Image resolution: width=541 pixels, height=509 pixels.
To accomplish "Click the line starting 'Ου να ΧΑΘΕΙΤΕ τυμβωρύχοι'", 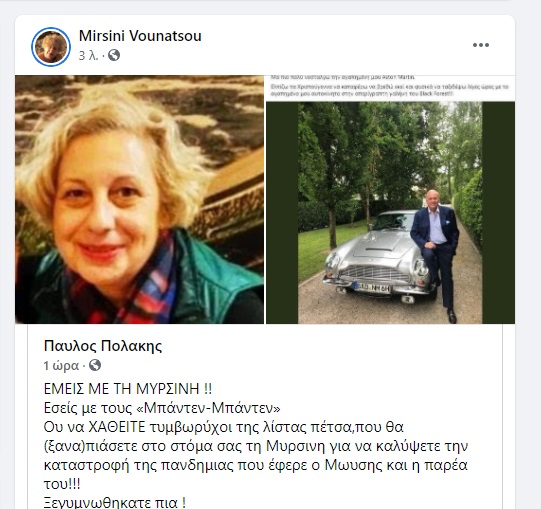I will [224, 427].
